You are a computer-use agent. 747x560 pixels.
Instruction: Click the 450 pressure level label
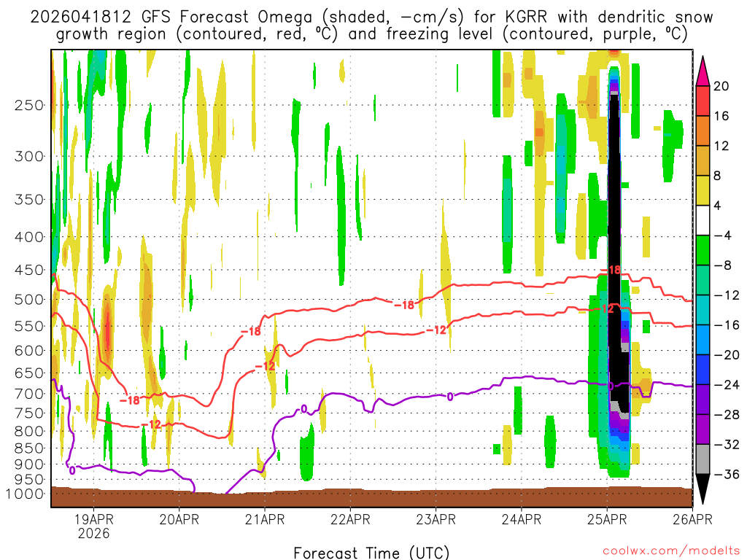(29, 270)
